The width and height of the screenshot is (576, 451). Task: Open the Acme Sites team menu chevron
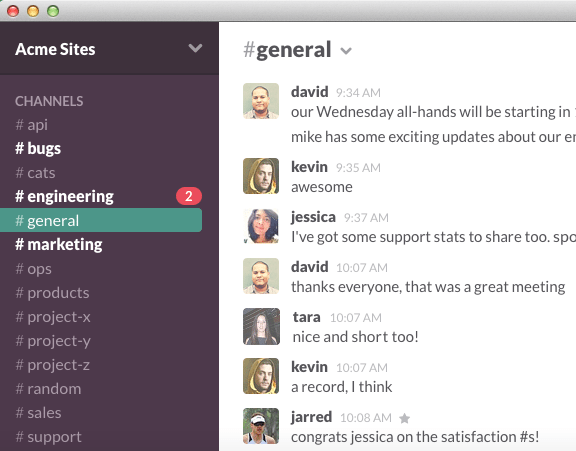click(x=195, y=48)
